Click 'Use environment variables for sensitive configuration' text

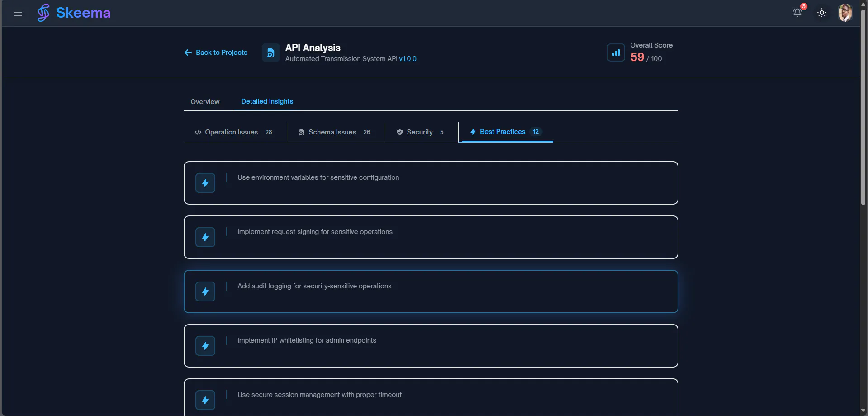[x=318, y=177]
